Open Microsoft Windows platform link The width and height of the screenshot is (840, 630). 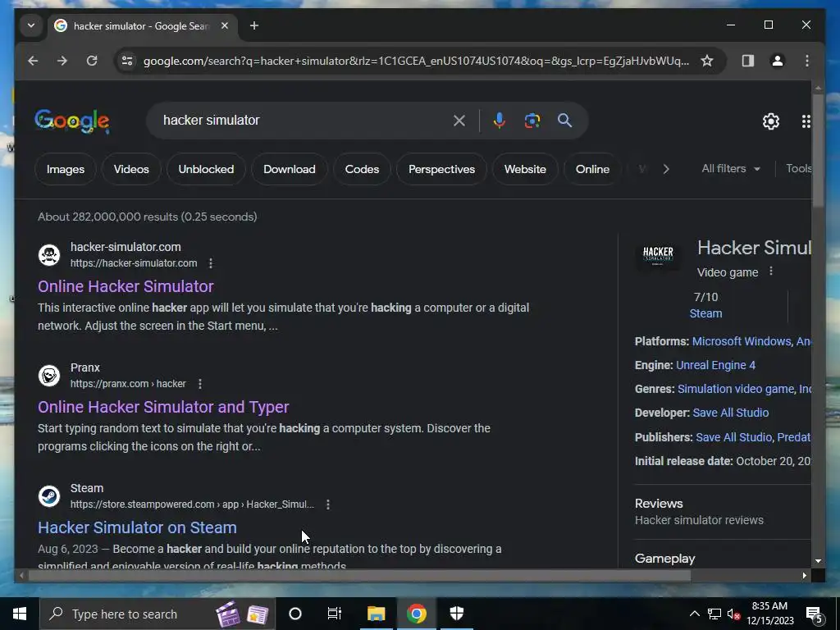(742, 342)
